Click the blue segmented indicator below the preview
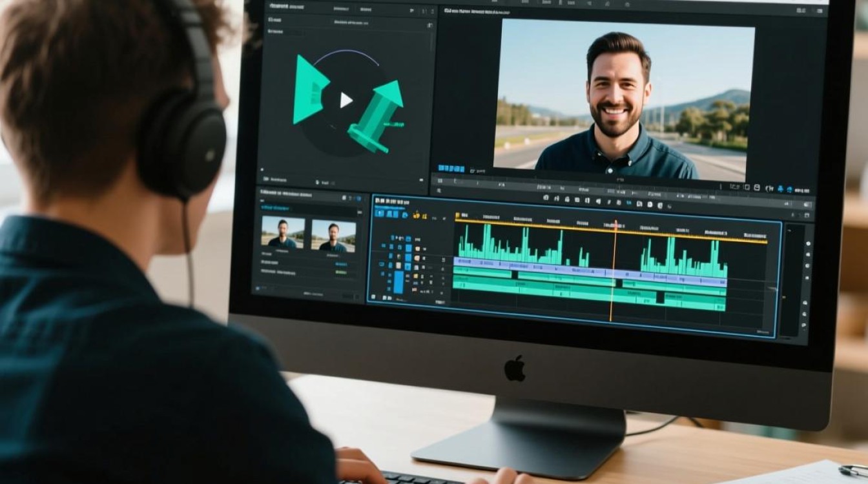The width and height of the screenshot is (868, 484). pos(453,169)
